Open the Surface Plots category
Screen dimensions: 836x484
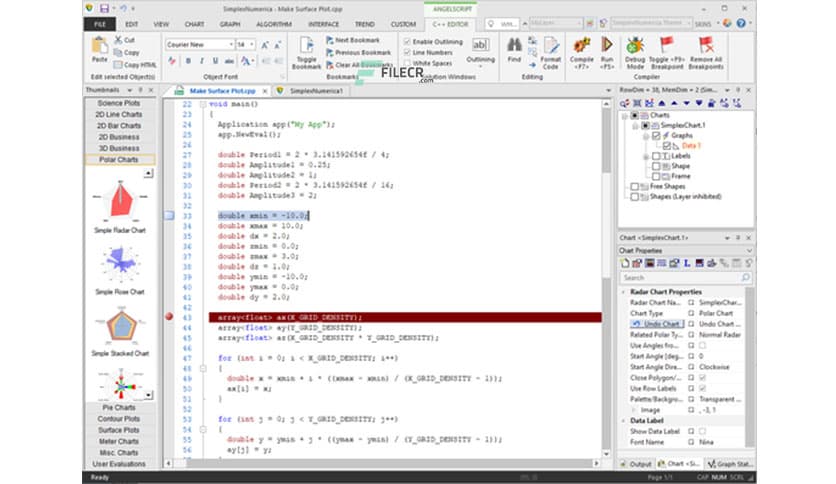119,430
